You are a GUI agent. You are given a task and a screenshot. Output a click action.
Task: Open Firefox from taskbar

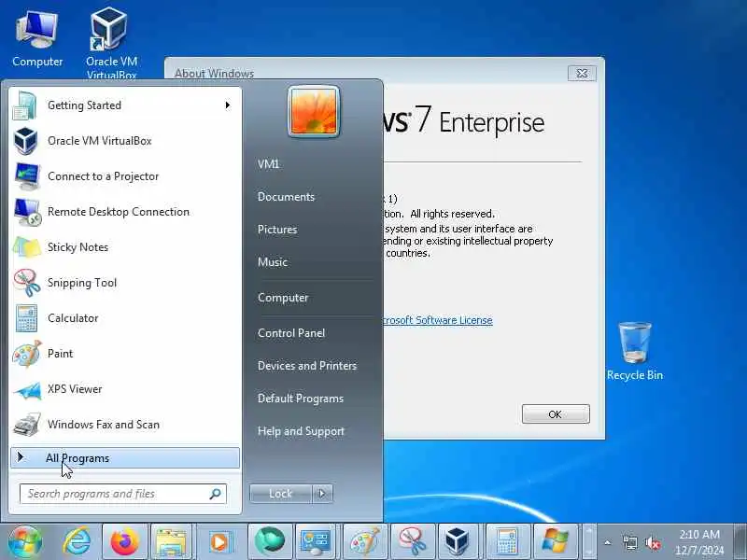125,541
